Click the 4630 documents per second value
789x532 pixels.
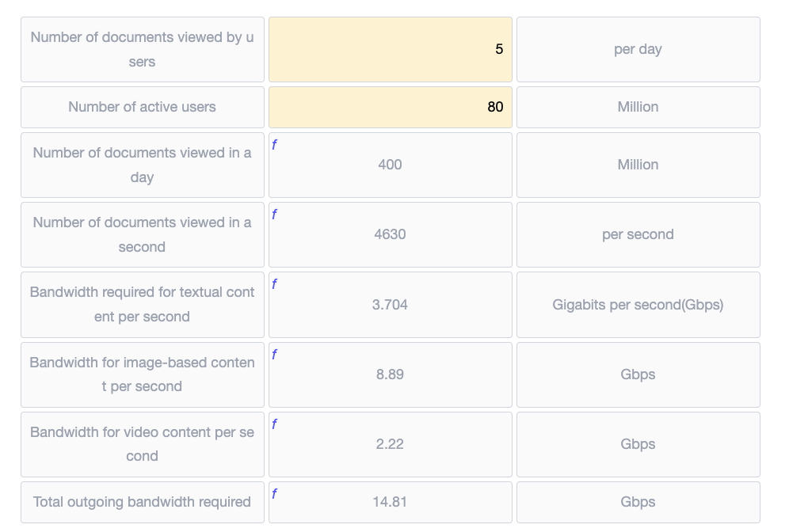point(390,234)
